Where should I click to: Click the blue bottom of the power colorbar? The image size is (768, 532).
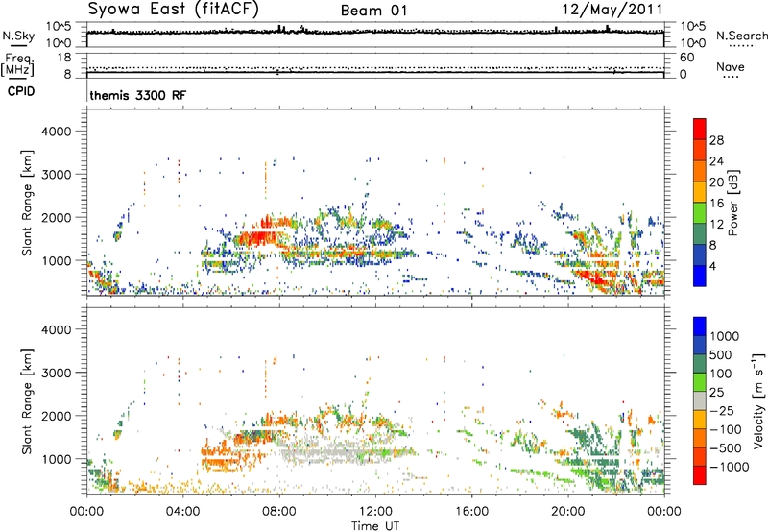pos(700,276)
